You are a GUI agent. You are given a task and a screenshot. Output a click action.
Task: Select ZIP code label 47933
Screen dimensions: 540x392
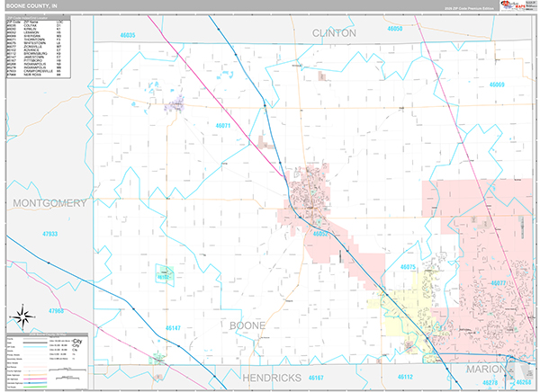point(49,234)
